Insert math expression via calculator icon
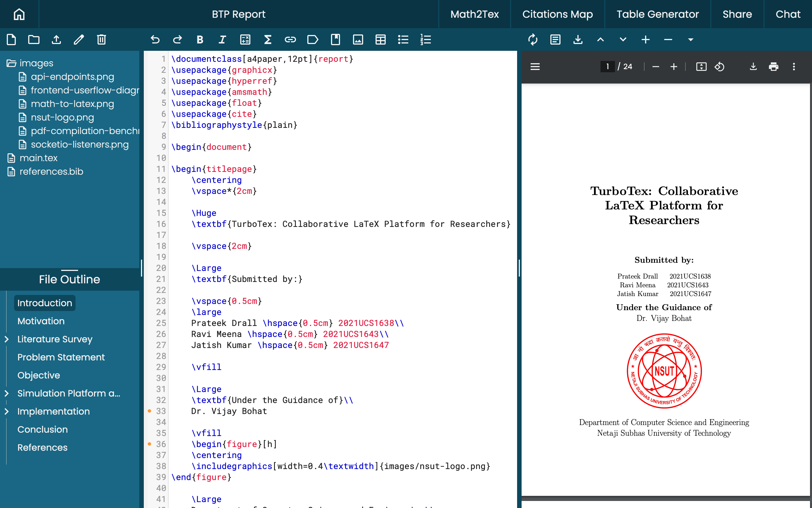 pyautogui.click(x=245, y=40)
